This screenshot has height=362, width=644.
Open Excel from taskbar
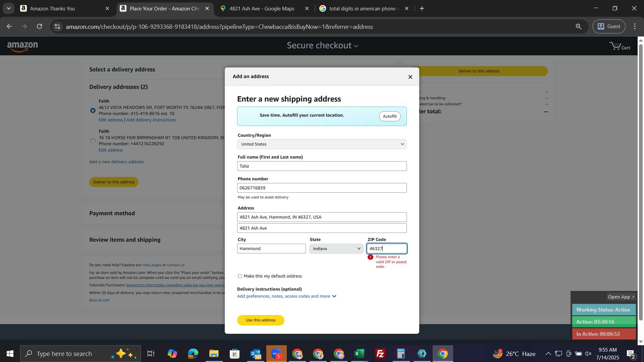pyautogui.click(x=360, y=354)
